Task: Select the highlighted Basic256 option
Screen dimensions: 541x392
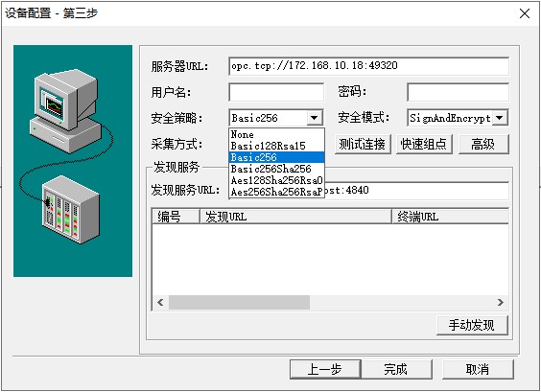Action: tap(276, 157)
